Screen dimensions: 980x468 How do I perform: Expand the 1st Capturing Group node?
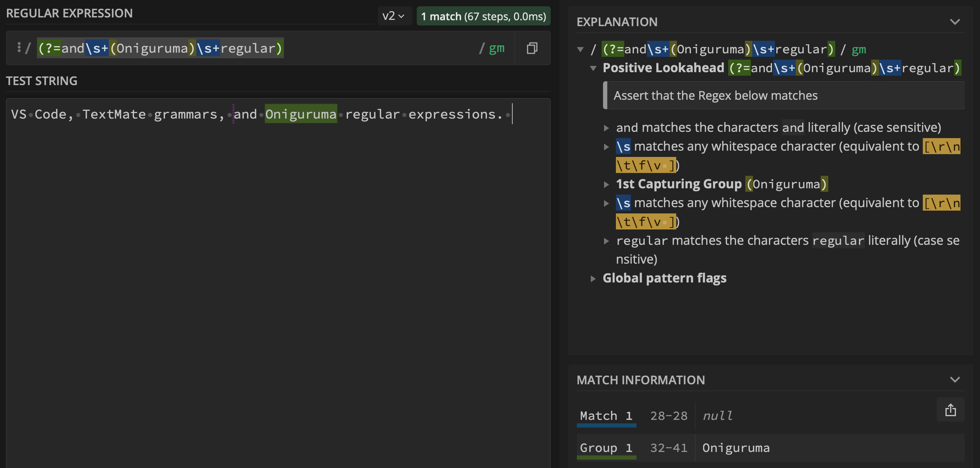coord(606,184)
